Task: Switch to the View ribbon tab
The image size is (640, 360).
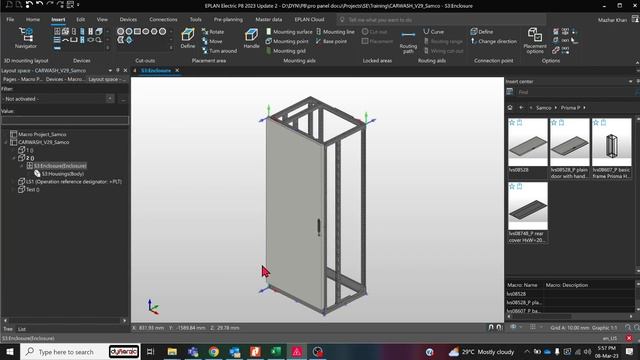Action: [x=102, y=19]
